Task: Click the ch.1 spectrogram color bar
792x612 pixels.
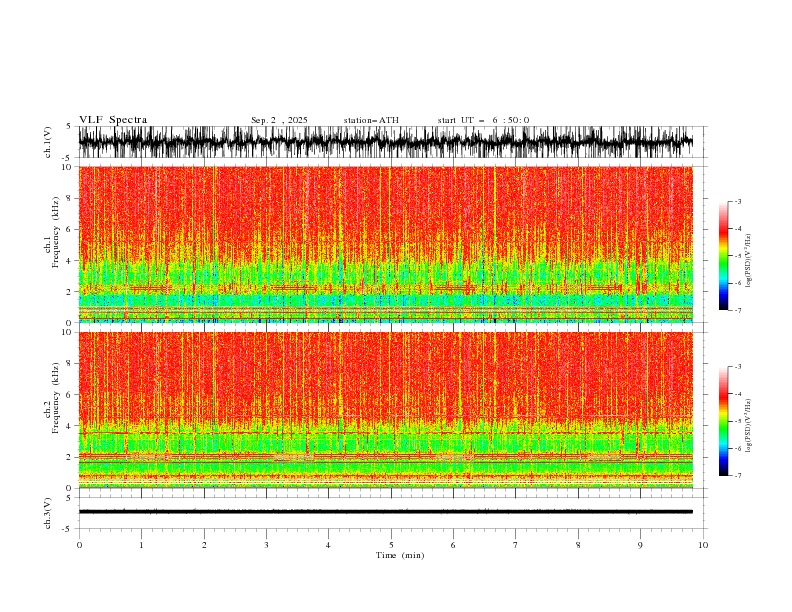Action: tap(723, 256)
